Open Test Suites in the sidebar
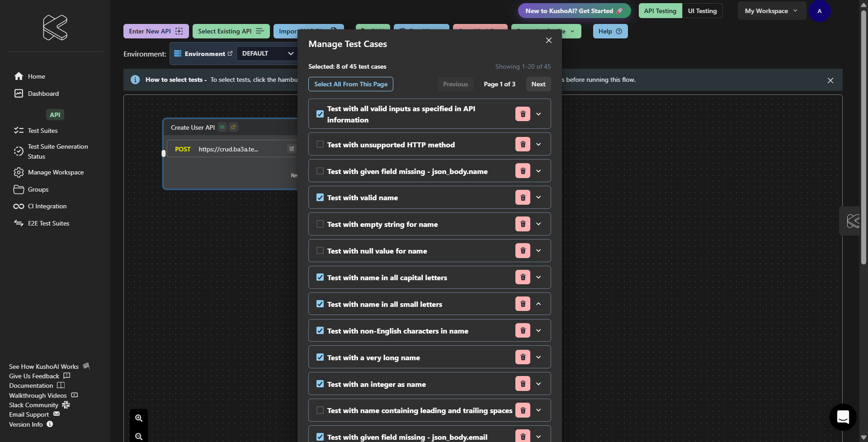This screenshot has width=868, height=442. pyautogui.click(x=42, y=131)
